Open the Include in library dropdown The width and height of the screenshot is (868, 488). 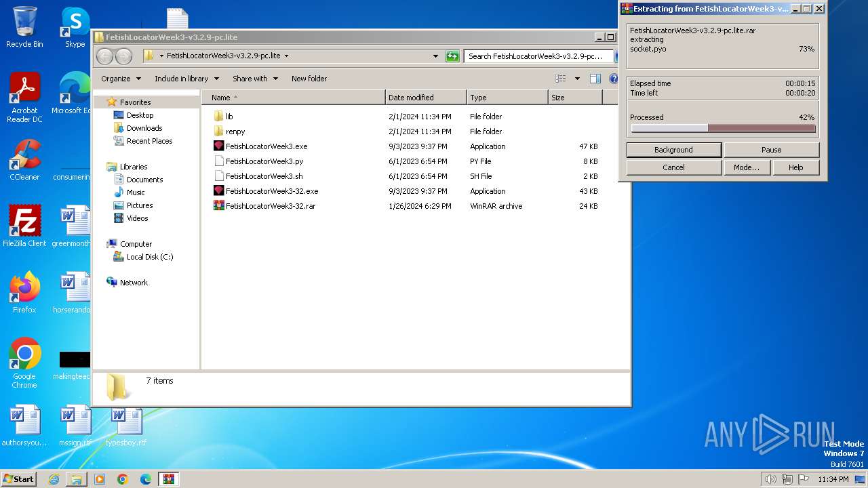tap(186, 79)
